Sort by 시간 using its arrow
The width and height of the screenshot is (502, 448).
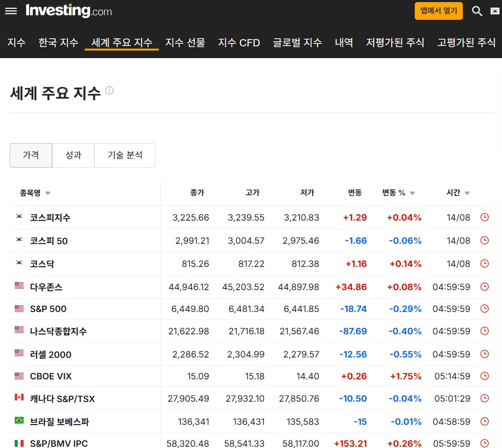(x=467, y=193)
